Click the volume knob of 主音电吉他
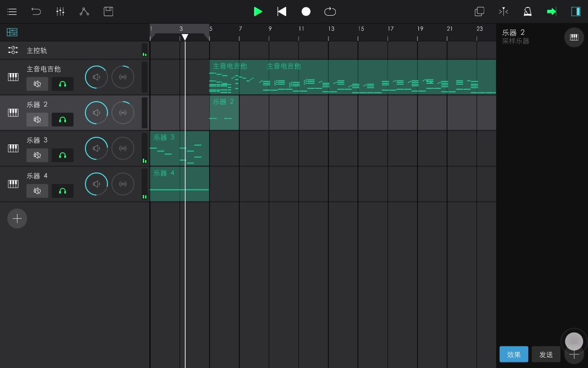 pyautogui.click(x=96, y=77)
